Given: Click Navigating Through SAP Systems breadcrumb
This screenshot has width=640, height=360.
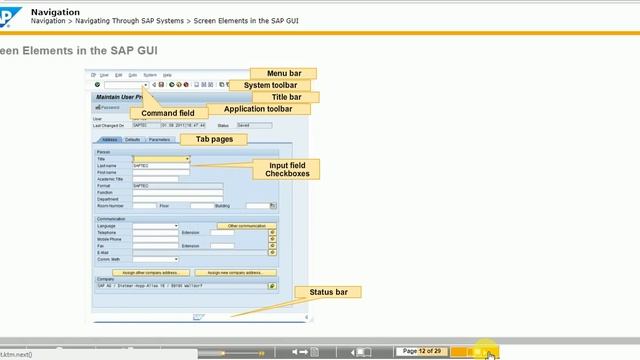Looking at the screenshot, I should [x=129, y=21].
